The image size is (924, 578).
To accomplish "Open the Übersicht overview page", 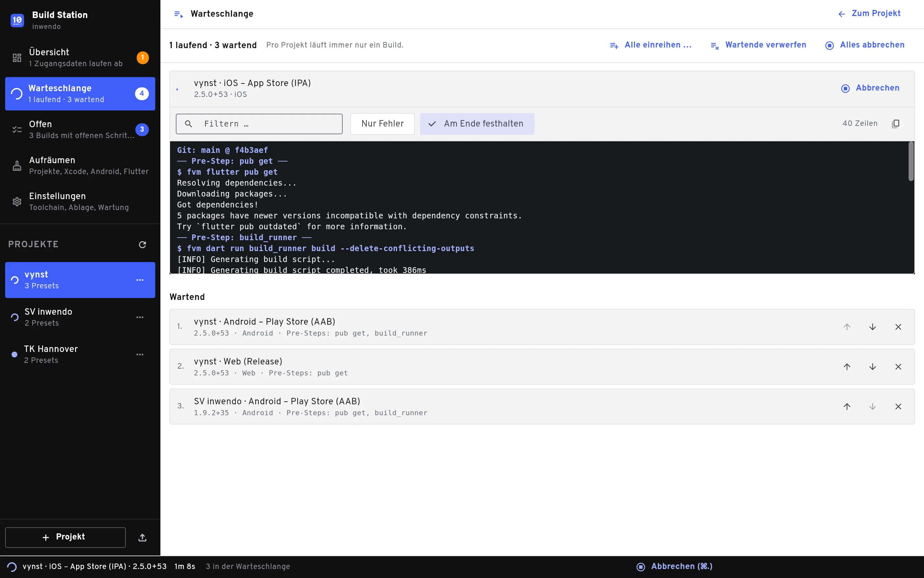I will [80, 58].
